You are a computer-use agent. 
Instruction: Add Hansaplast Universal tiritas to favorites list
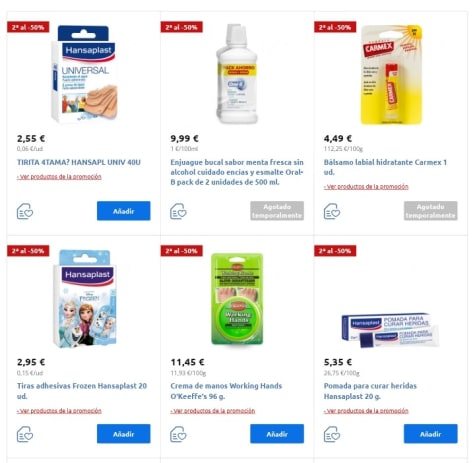(25, 211)
